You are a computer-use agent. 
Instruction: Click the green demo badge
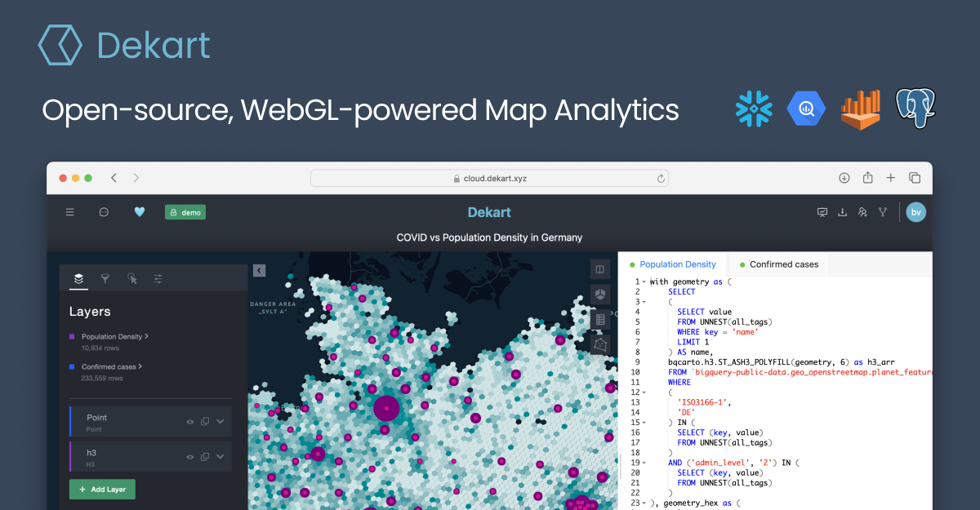coord(185,211)
